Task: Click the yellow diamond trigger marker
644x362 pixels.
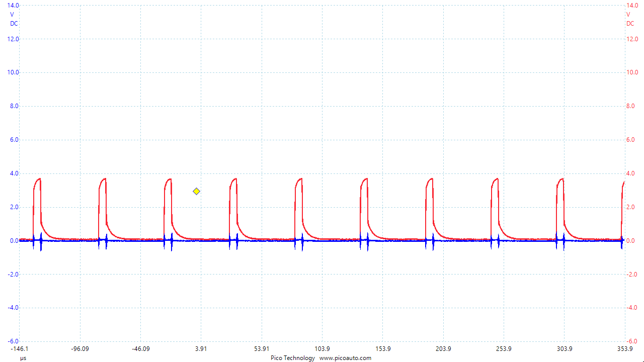Action: pyautogui.click(x=196, y=191)
